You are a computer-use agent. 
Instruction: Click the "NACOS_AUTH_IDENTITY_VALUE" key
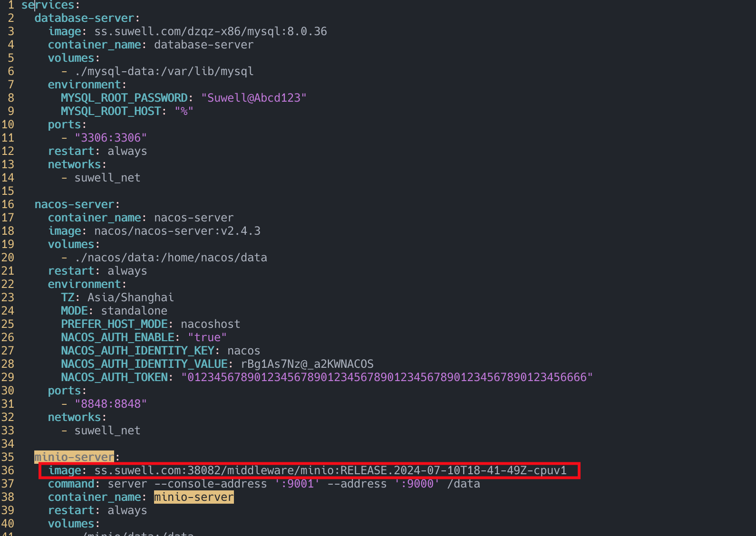pyautogui.click(x=144, y=364)
